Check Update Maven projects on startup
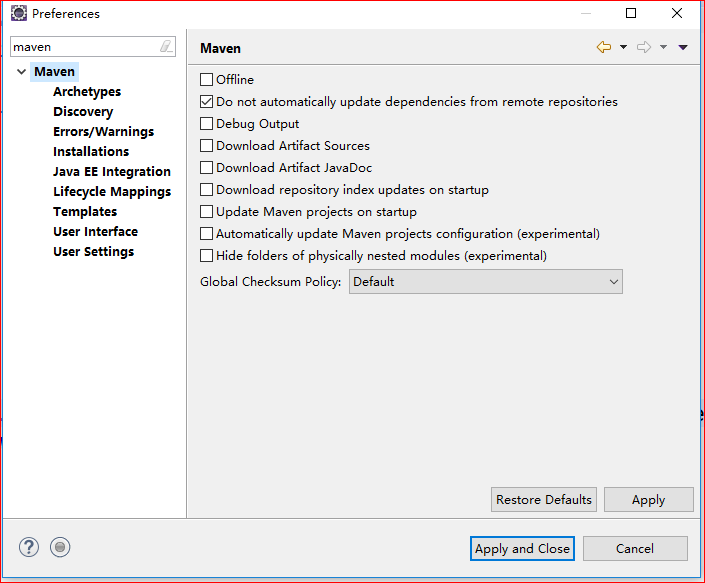Image resolution: width=705 pixels, height=583 pixels. pyautogui.click(x=206, y=212)
